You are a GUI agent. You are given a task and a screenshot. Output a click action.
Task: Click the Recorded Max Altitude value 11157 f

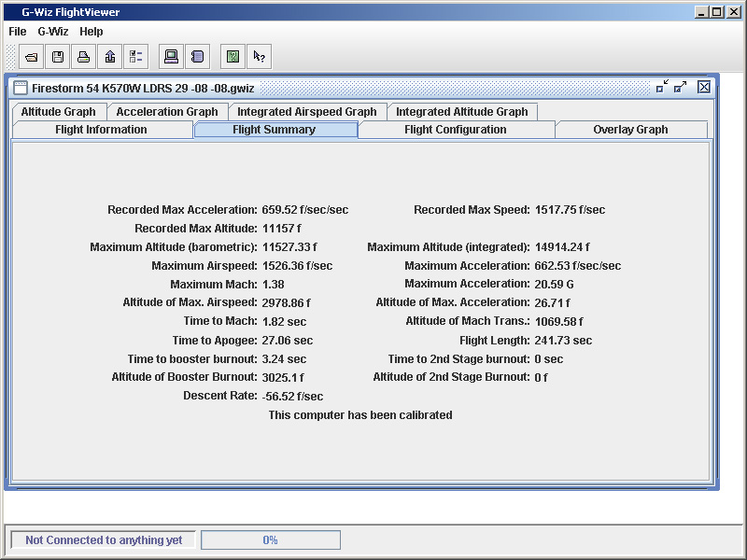[x=282, y=228]
